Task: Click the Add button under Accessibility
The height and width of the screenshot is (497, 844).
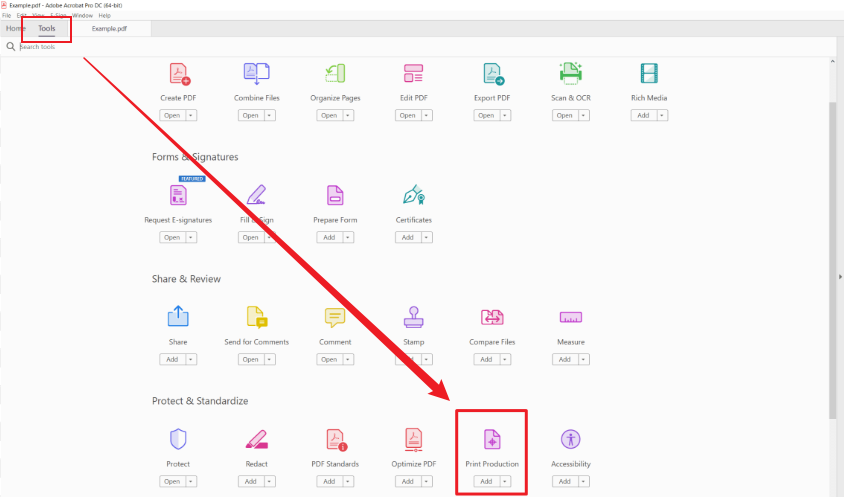Action: (x=565, y=481)
